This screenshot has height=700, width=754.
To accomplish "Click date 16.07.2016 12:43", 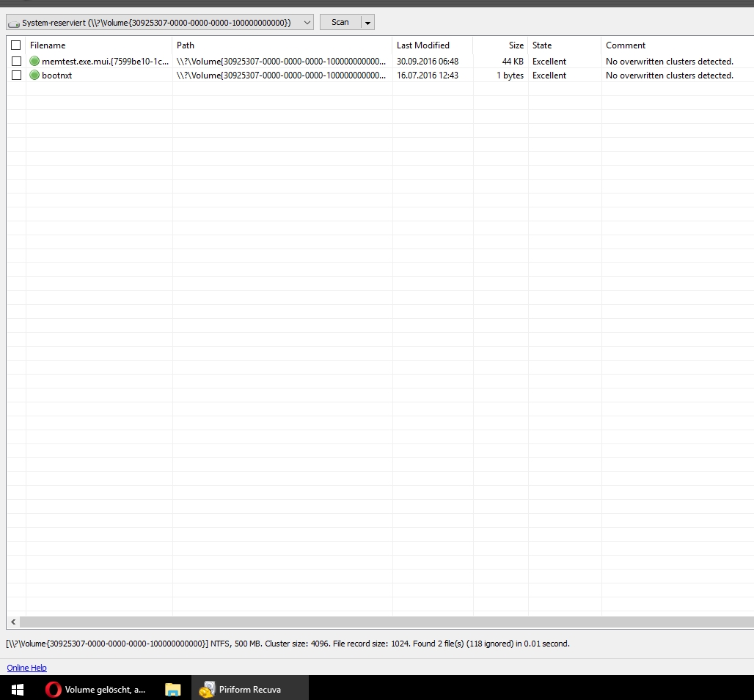I will pyautogui.click(x=428, y=75).
